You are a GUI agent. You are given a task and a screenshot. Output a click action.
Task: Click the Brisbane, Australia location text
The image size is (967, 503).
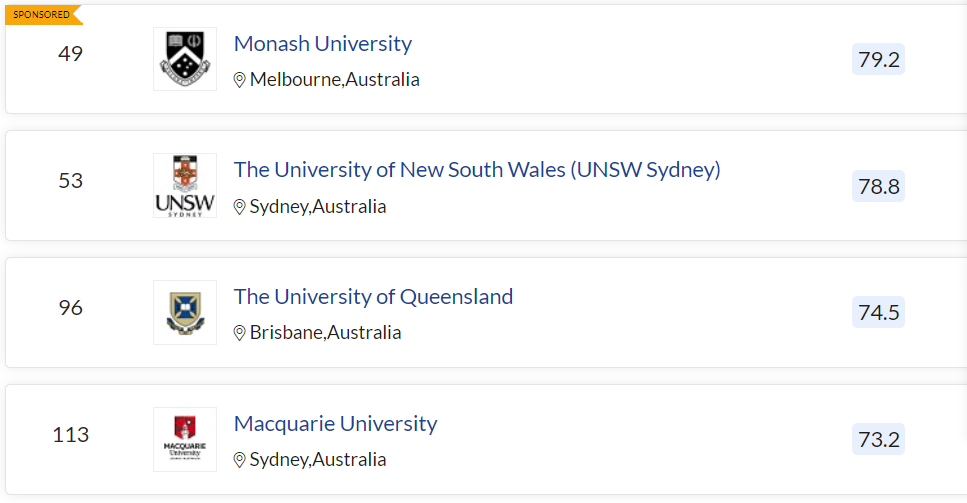[x=325, y=333]
